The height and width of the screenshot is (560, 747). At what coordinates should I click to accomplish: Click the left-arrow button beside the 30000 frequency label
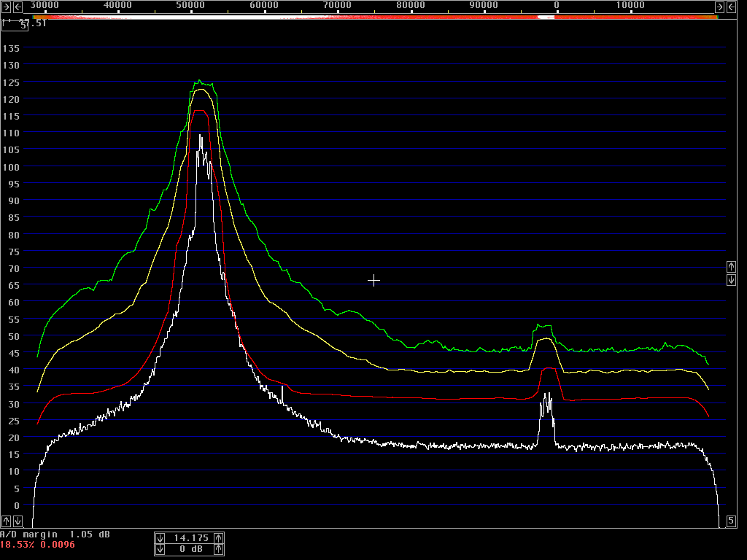(18, 7)
